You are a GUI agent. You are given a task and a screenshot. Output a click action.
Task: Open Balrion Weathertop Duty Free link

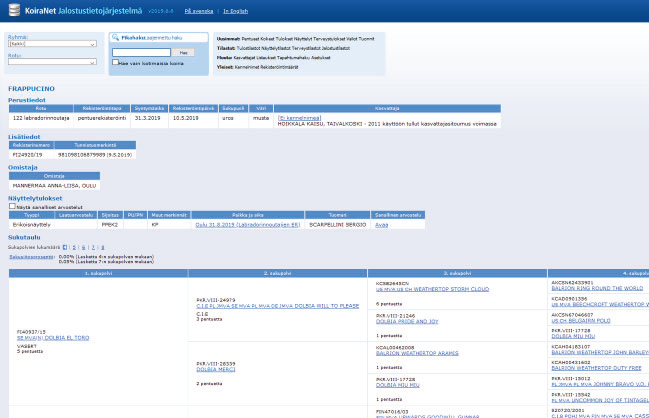pos(596,368)
